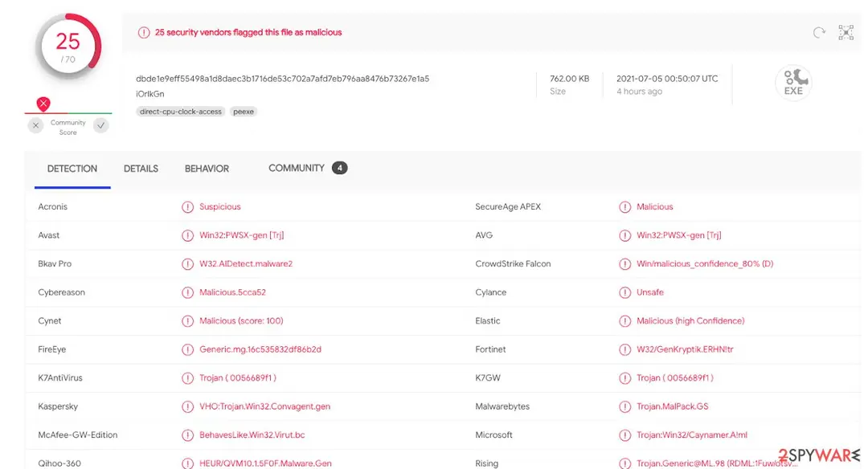The height and width of the screenshot is (469, 868).
Task: Click the warning icon in Kaspersky row
Action: (187, 406)
